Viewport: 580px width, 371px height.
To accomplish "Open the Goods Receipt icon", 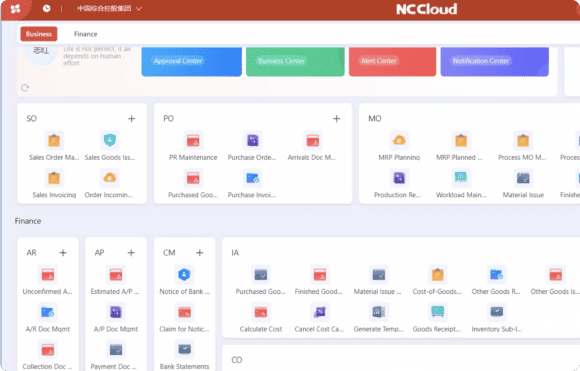I will (438, 312).
